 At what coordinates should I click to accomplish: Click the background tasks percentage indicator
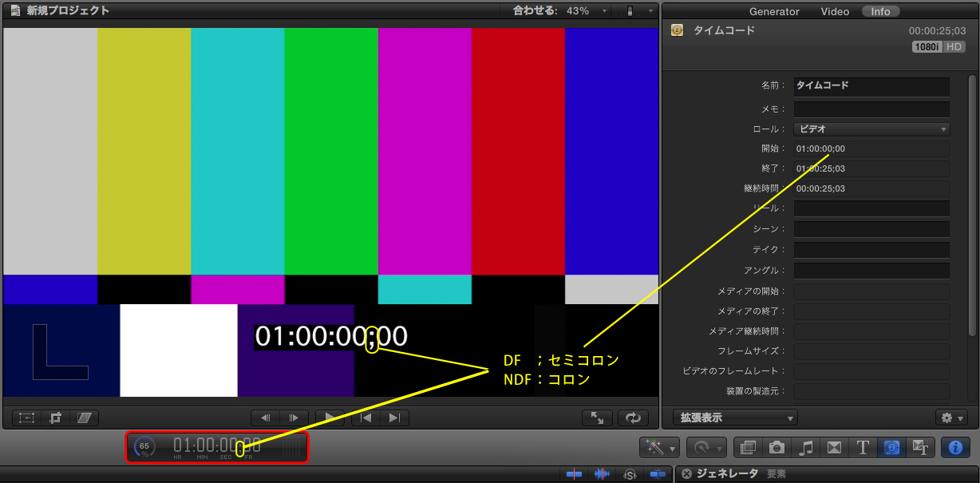(144, 447)
